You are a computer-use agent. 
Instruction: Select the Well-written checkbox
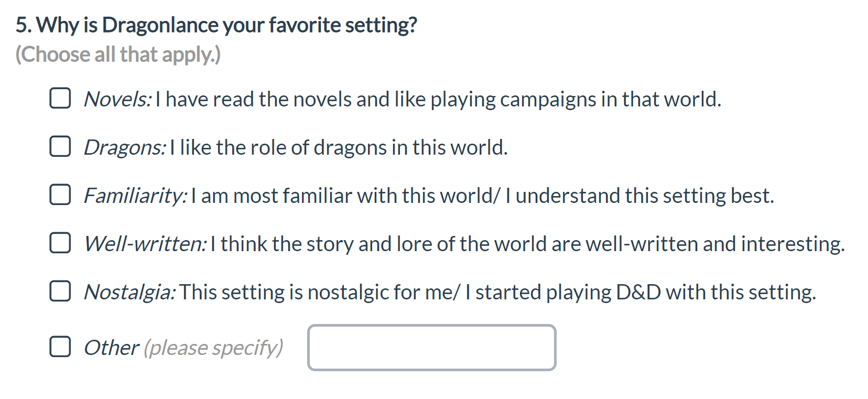60,243
